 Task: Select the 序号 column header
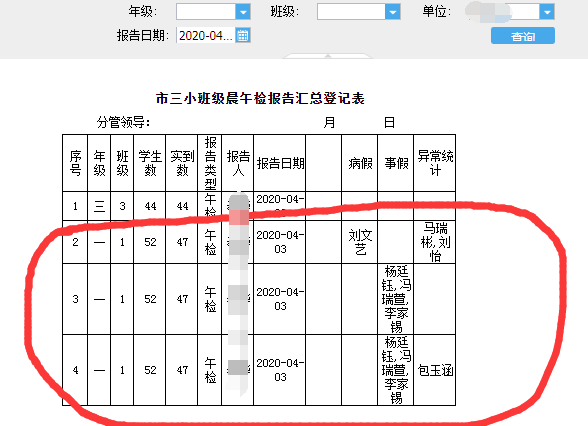pos(75,163)
